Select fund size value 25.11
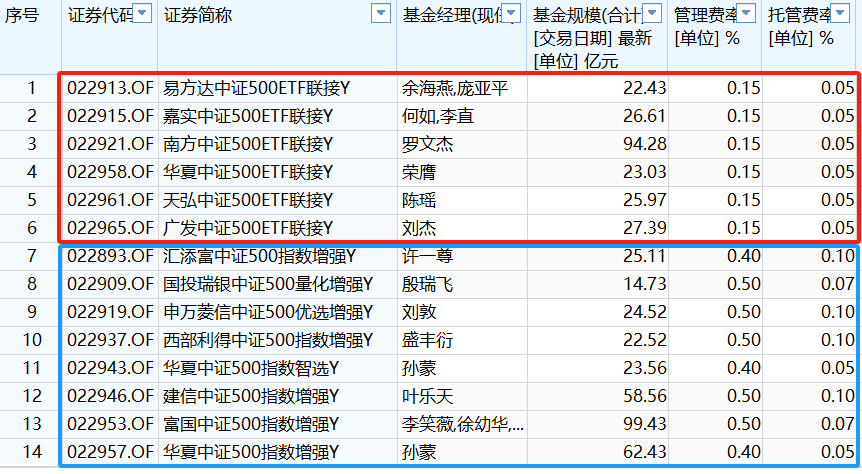 tap(645, 256)
